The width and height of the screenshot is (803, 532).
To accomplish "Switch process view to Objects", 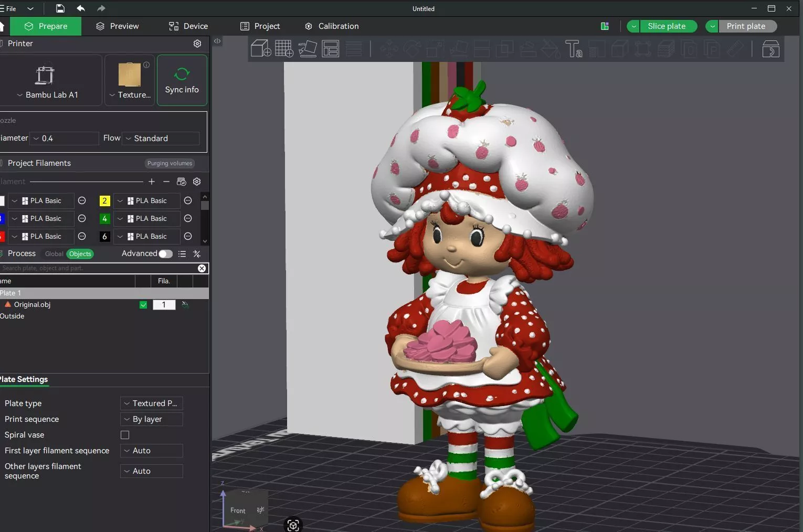I will (80, 254).
